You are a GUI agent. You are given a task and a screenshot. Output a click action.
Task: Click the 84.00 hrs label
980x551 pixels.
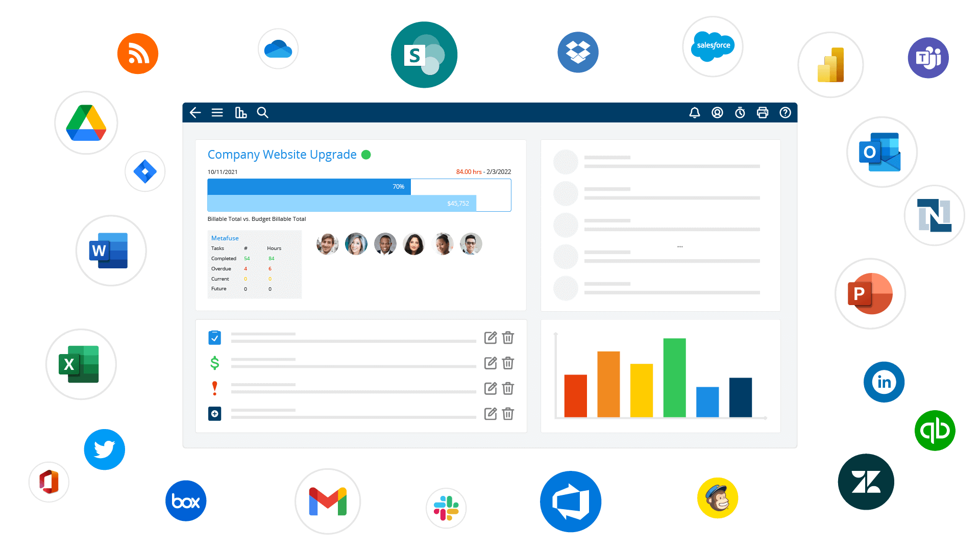coord(469,172)
